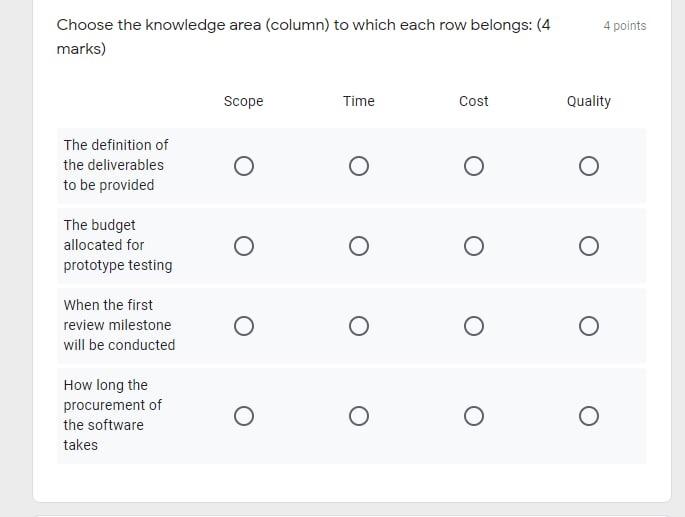Pick Quality for the software procurement duration row
The height and width of the screenshot is (517, 685).
[589, 416]
